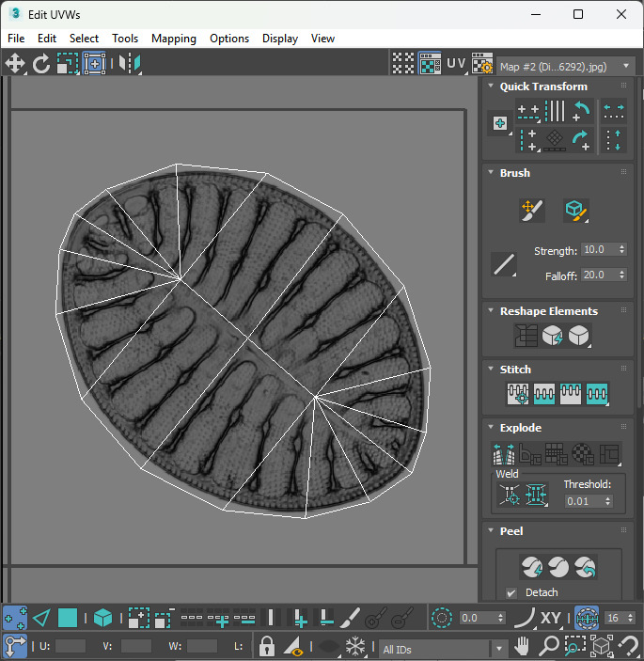Enable Polygon sub-object mode
Viewport: 644px width, 661px height.
coord(68,618)
